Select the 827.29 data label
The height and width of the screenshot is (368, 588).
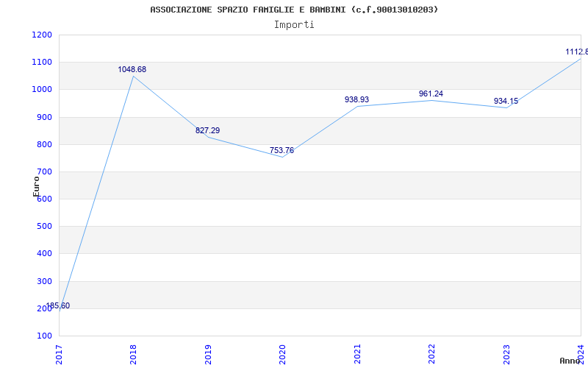coord(207,131)
